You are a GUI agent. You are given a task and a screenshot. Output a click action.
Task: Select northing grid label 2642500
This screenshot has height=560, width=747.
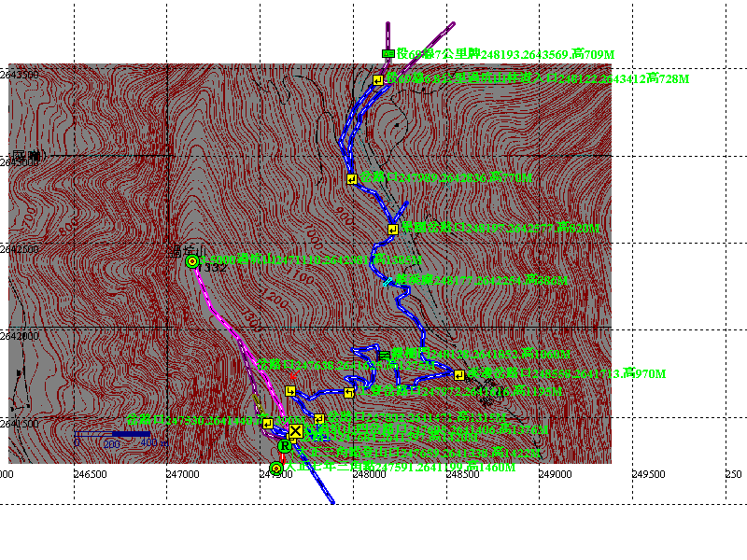(19, 249)
